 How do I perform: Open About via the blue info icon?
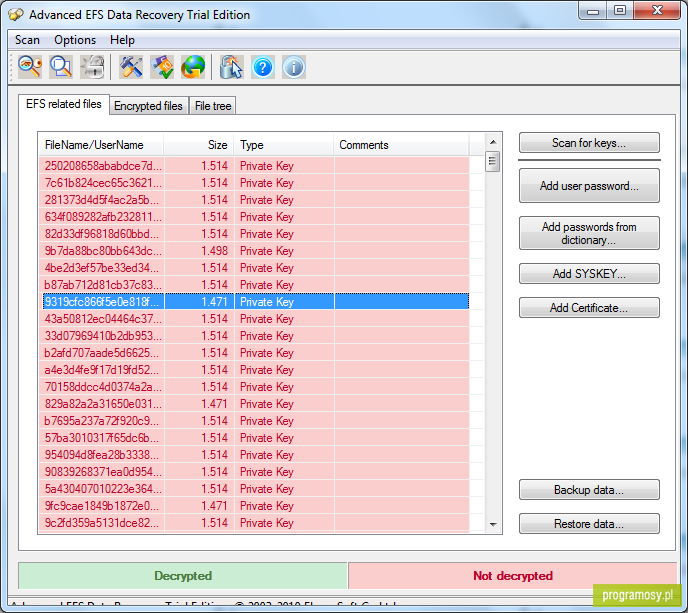[x=294, y=67]
